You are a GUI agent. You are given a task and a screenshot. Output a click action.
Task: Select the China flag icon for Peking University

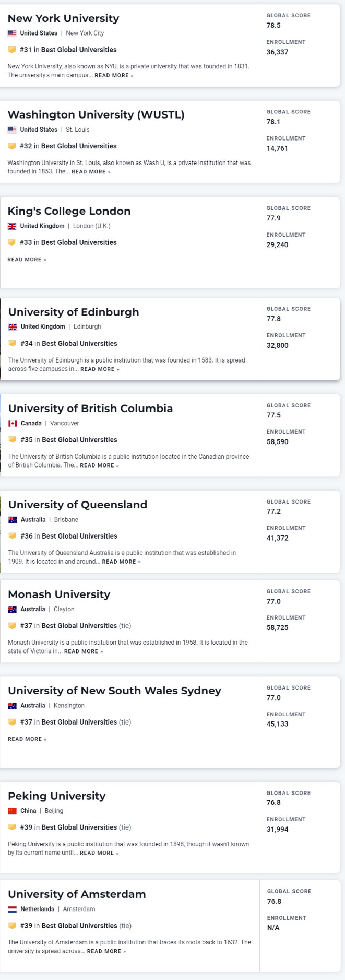point(11,810)
